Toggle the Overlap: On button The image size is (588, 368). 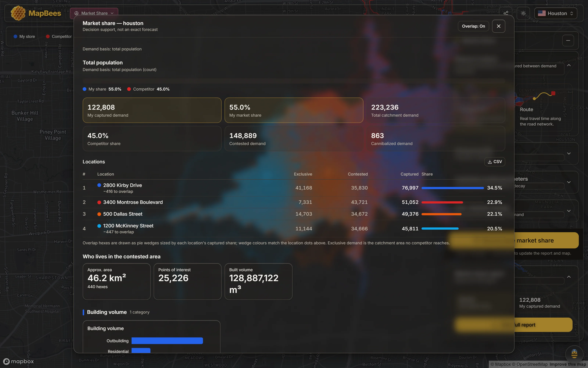pos(473,26)
